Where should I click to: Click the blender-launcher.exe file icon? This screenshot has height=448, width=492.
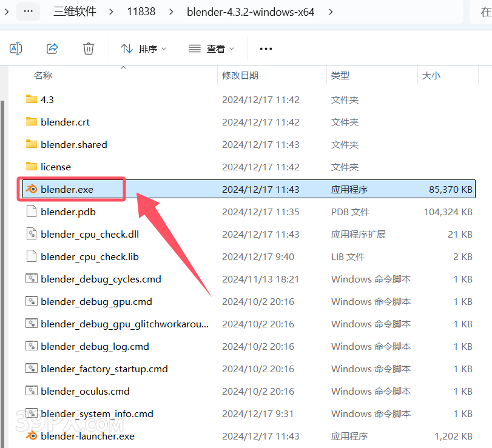pos(32,436)
